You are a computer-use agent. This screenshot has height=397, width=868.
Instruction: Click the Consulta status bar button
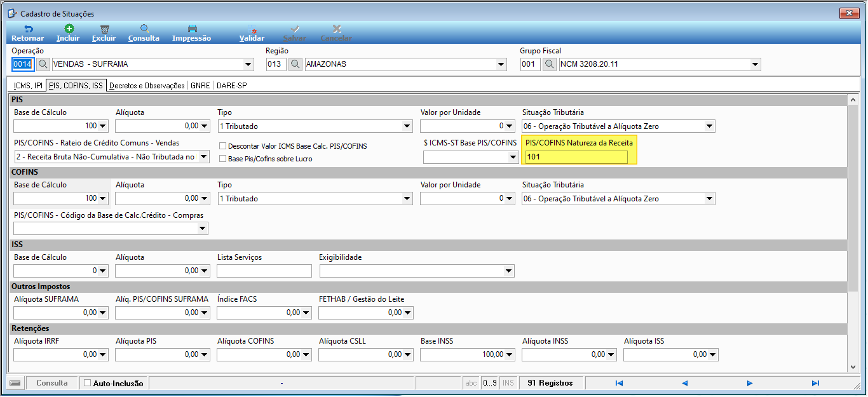click(x=52, y=383)
